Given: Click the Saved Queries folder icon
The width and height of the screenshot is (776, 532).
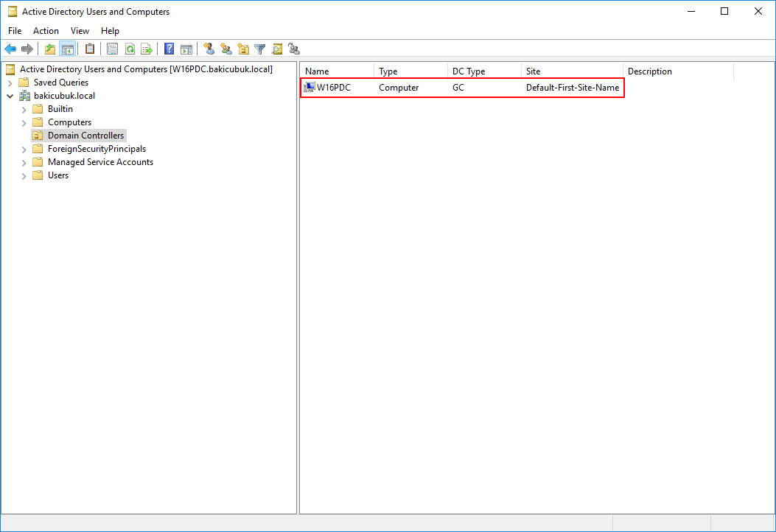Looking at the screenshot, I should pos(24,83).
